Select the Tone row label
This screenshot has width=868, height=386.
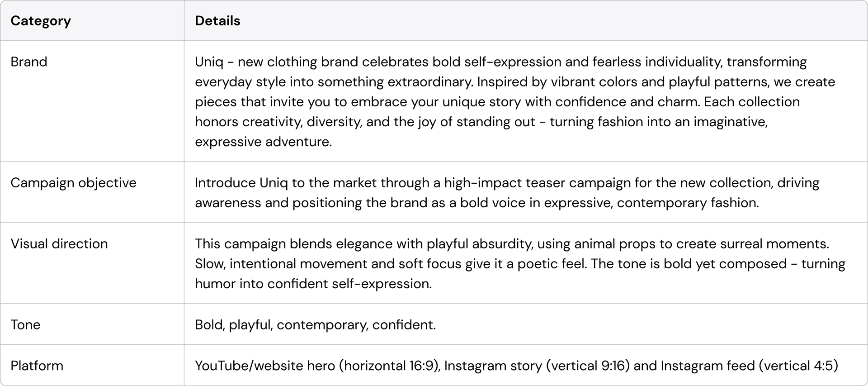(25, 324)
